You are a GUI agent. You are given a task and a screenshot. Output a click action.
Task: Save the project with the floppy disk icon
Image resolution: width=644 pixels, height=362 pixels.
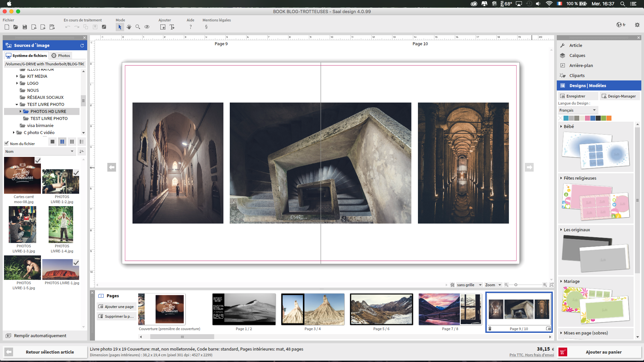[25, 27]
